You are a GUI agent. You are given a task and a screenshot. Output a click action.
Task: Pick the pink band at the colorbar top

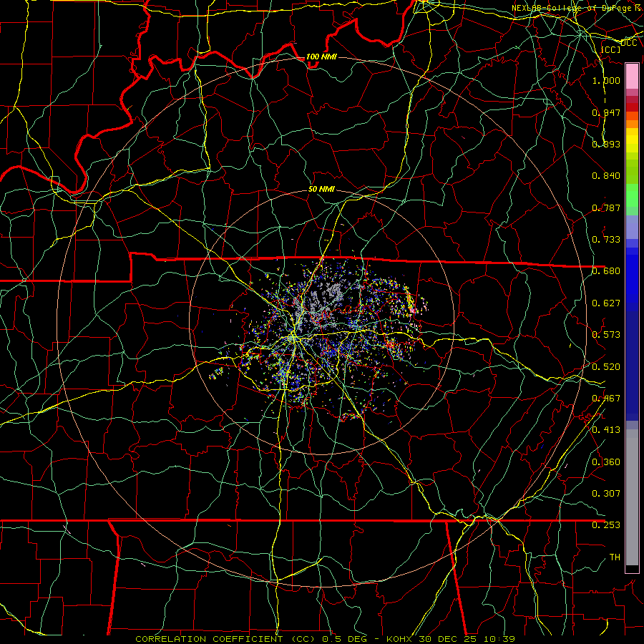(632, 76)
